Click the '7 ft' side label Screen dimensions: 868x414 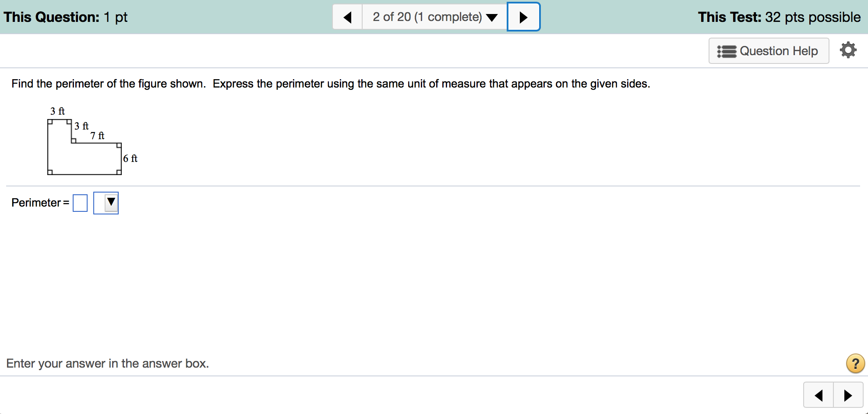click(97, 136)
